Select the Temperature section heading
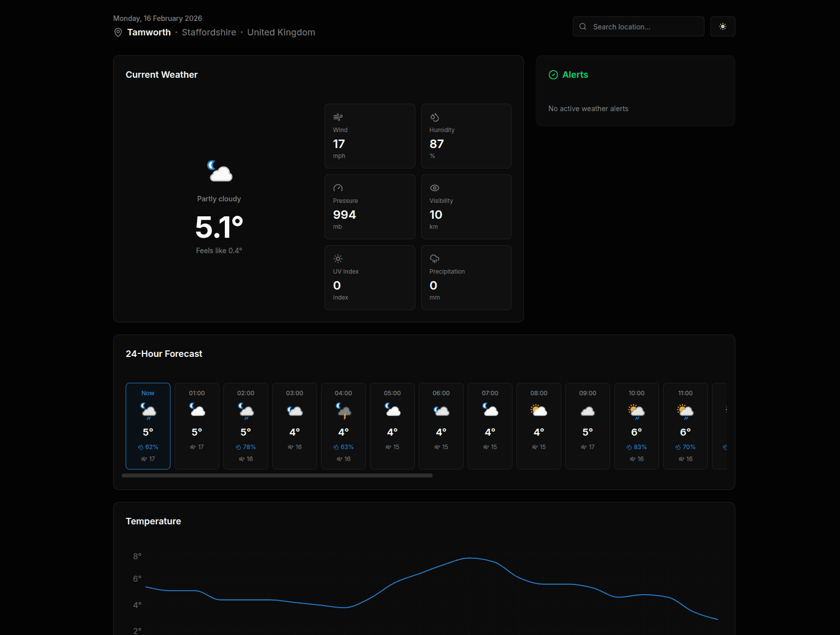This screenshot has width=840, height=635. pyautogui.click(x=153, y=521)
